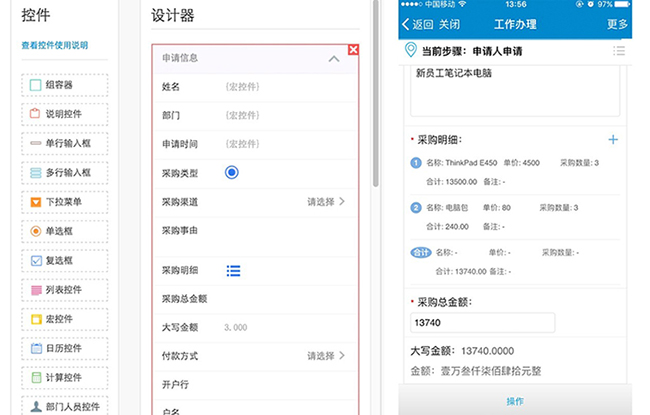The width and height of the screenshot is (650, 415).
Task: Tap the 操作 button at phone bottom
Action: pos(515,400)
